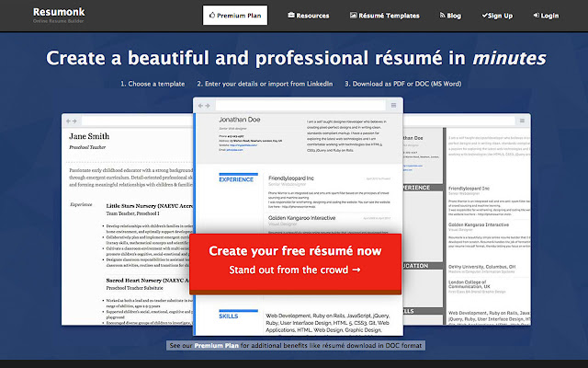Click '3. Download as PDF or DOC' step text
The height and width of the screenshot is (368, 588).
click(x=403, y=84)
